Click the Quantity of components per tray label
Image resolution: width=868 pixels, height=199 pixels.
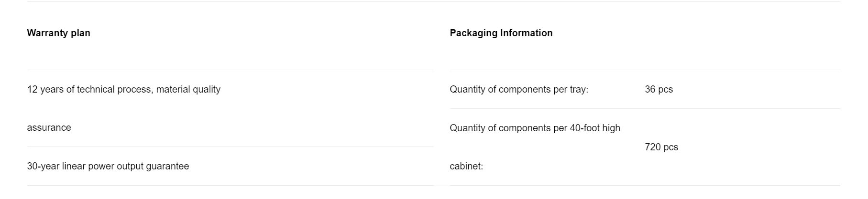[519, 90]
